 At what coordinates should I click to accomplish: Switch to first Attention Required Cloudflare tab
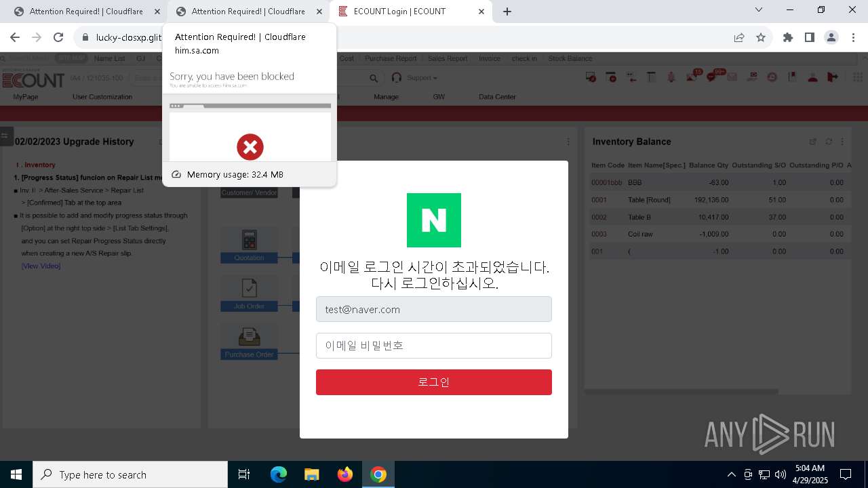click(86, 12)
